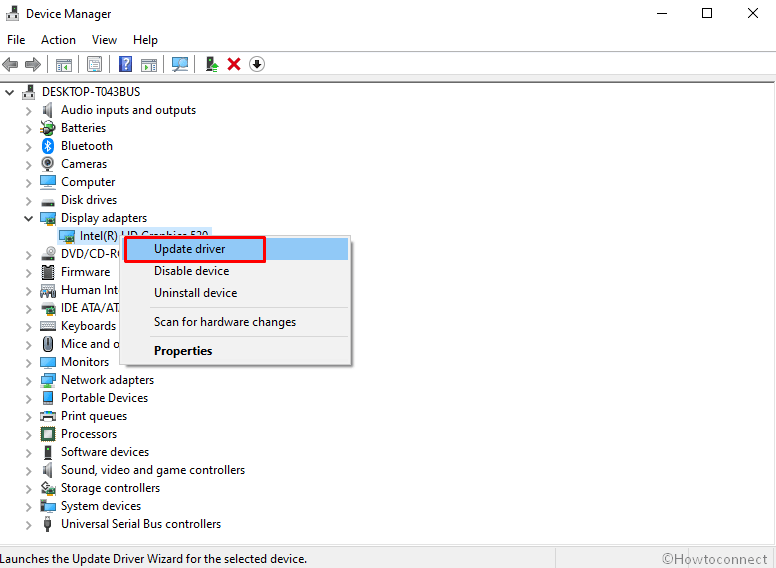Choose Uninstall device in context menu
Viewport: 776px width, 568px height.
[x=236, y=293]
